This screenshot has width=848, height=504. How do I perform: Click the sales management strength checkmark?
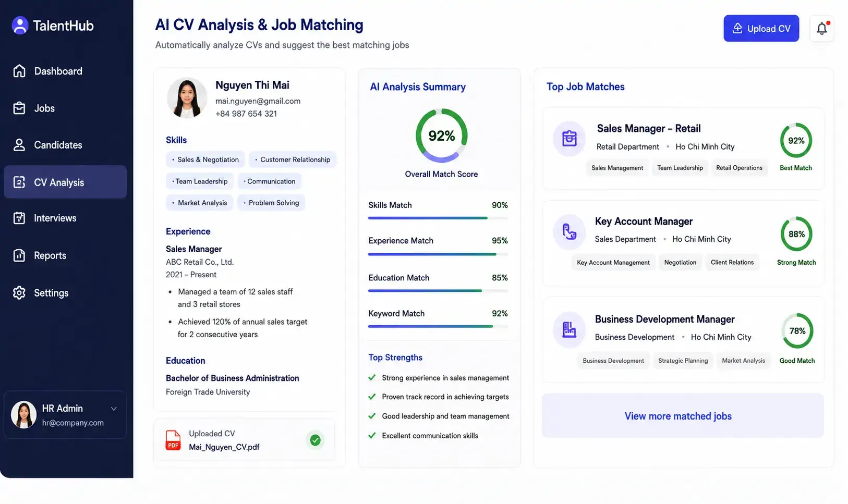pos(372,377)
